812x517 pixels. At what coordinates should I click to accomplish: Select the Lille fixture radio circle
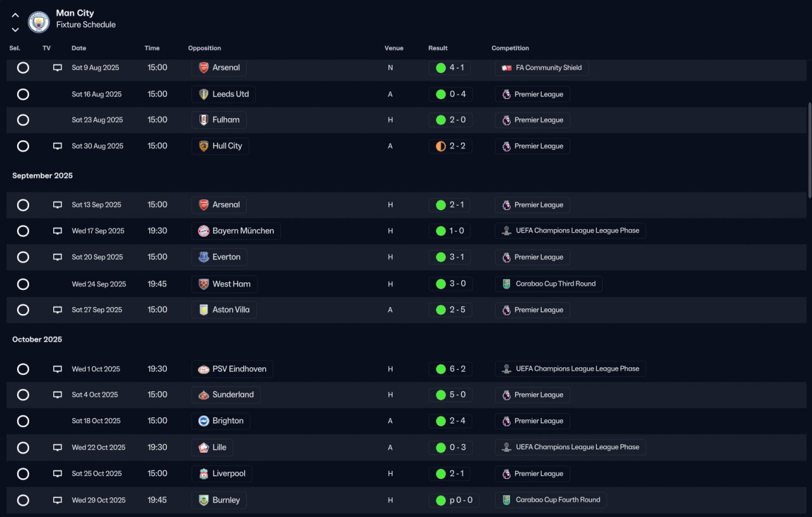pos(23,448)
